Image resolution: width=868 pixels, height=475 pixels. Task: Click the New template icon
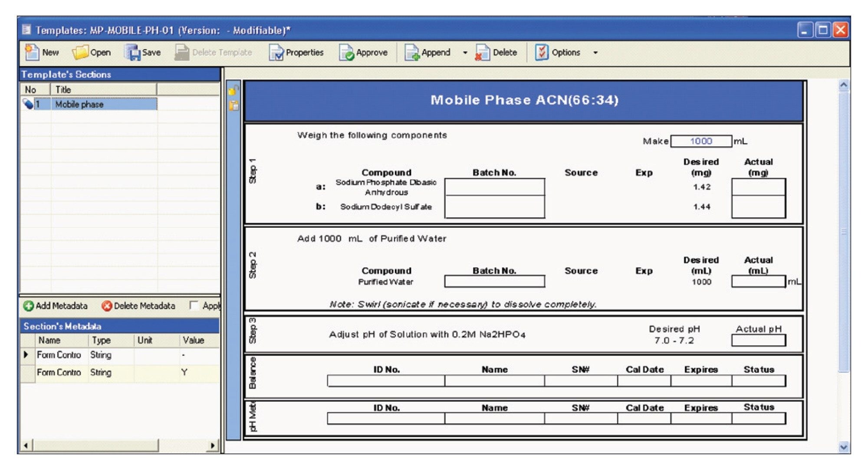[32, 52]
